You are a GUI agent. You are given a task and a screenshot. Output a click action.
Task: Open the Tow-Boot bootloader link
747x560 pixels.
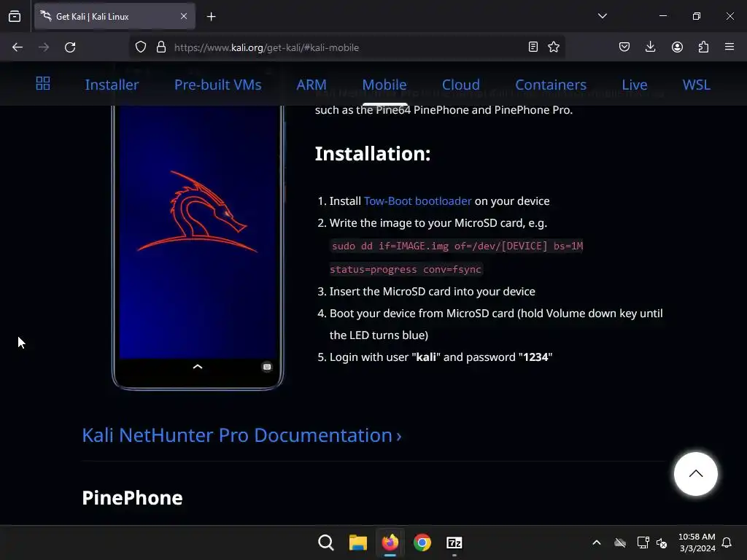[418, 201]
